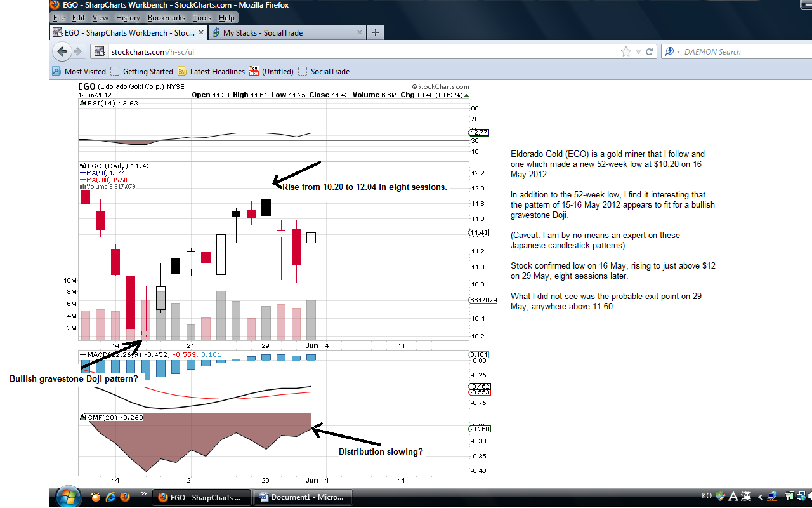Click the Most Visited bookmarks folder label
The height and width of the screenshot is (508, 812).
[x=85, y=72]
